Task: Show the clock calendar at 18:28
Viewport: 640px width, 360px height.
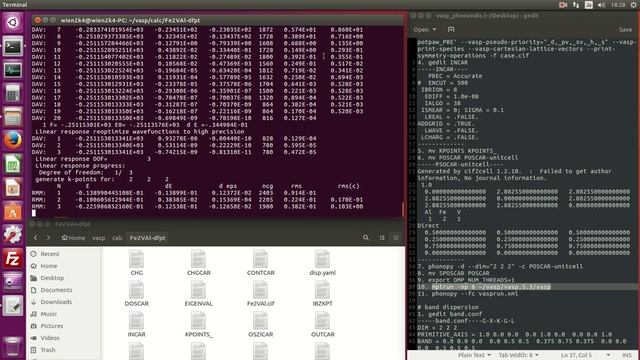Action: (618, 5)
